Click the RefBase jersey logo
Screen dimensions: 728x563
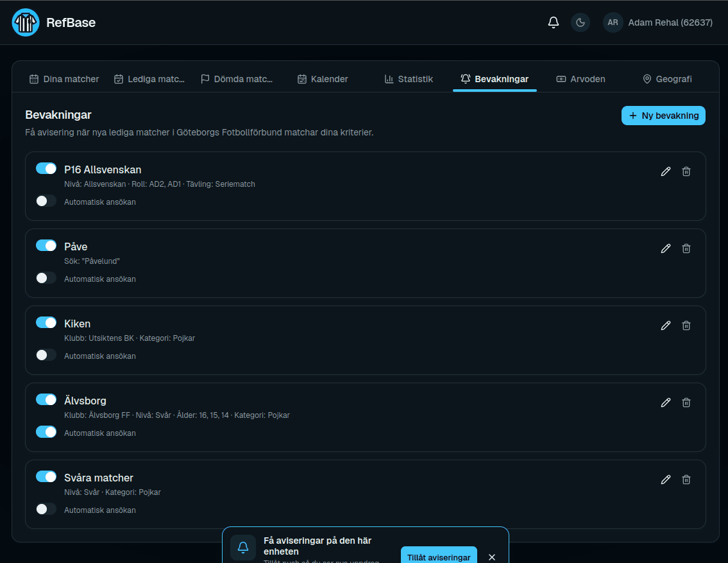(26, 22)
